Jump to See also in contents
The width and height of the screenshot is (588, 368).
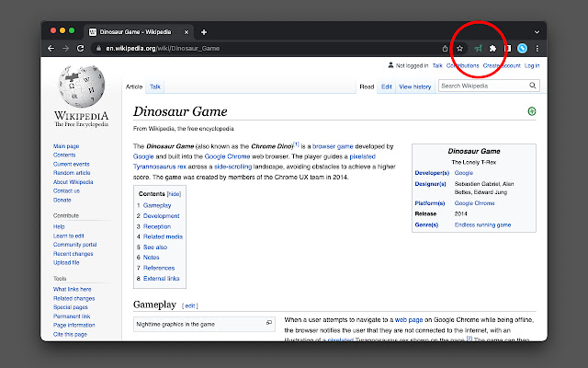click(155, 247)
